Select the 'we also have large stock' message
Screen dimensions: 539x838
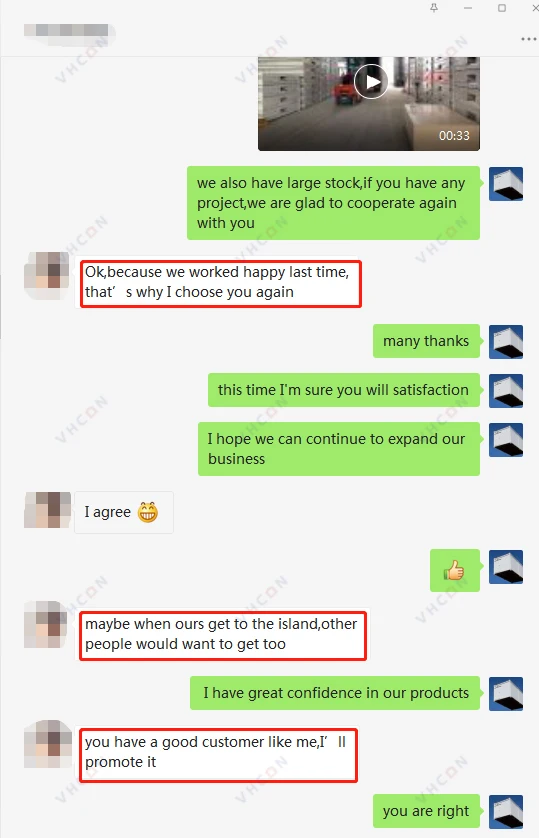(x=333, y=203)
